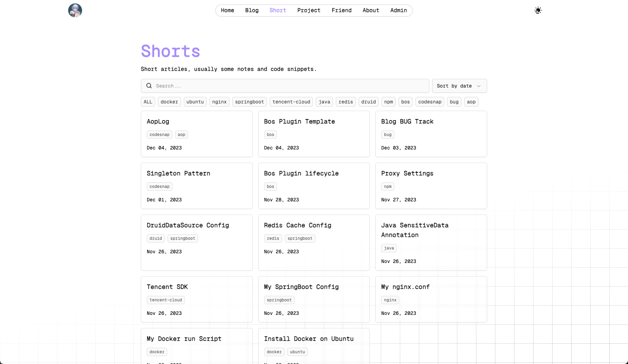Viewport: 628px width, 364px height.
Task: Click the Shorts page heading
Action: point(170,51)
